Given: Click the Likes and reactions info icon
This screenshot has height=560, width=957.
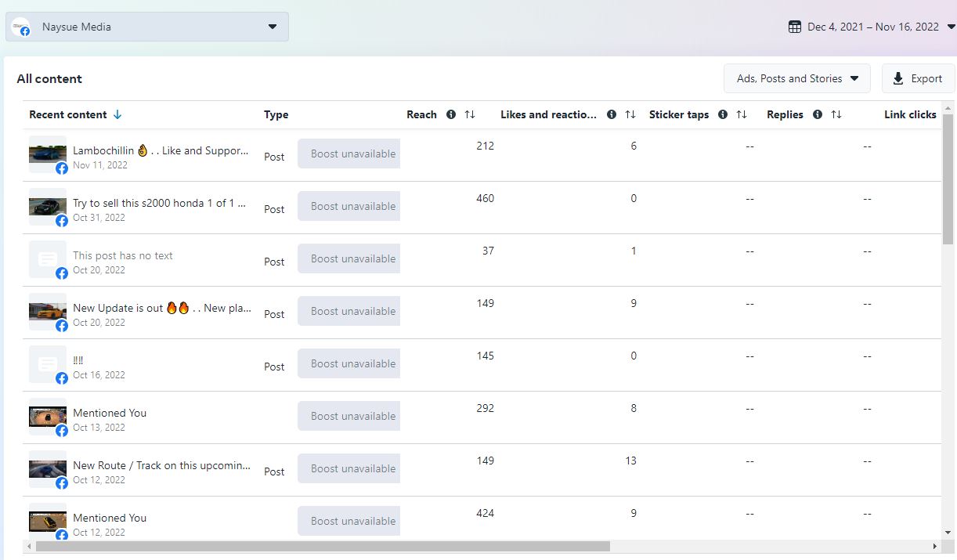Looking at the screenshot, I should click(x=612, y=114).
